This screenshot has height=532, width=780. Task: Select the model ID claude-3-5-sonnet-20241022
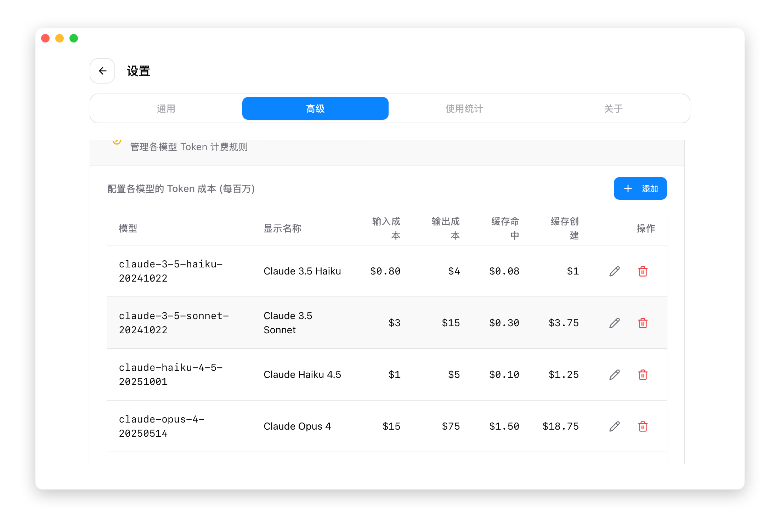coord(174,323)
